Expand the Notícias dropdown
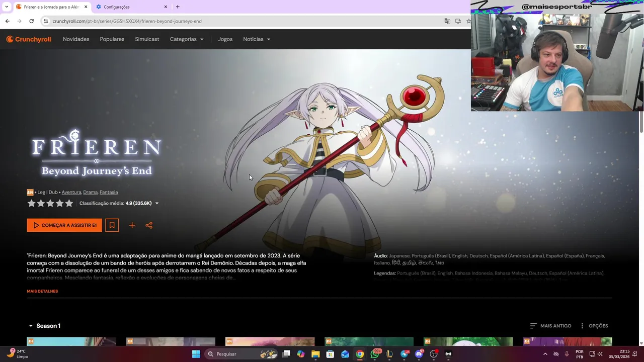 pyautogui.click(x=257, y=39)
